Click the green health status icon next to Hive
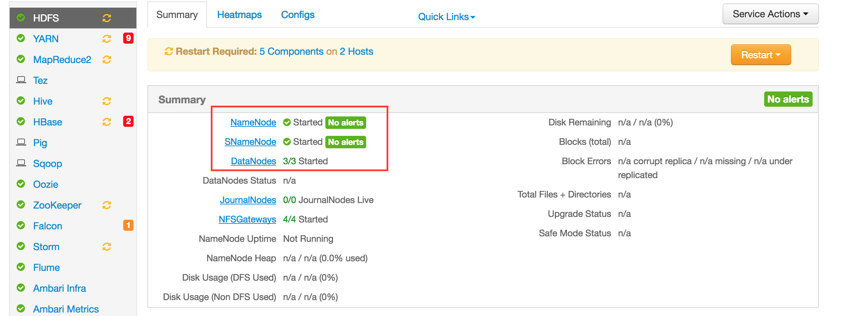 coord(21,101)
